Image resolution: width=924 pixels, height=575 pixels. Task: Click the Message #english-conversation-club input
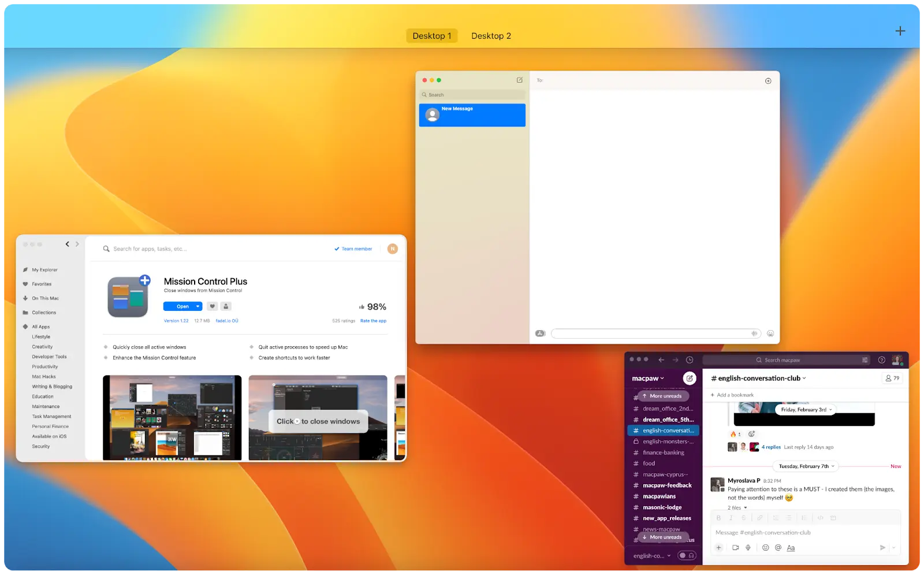point(806,533)
